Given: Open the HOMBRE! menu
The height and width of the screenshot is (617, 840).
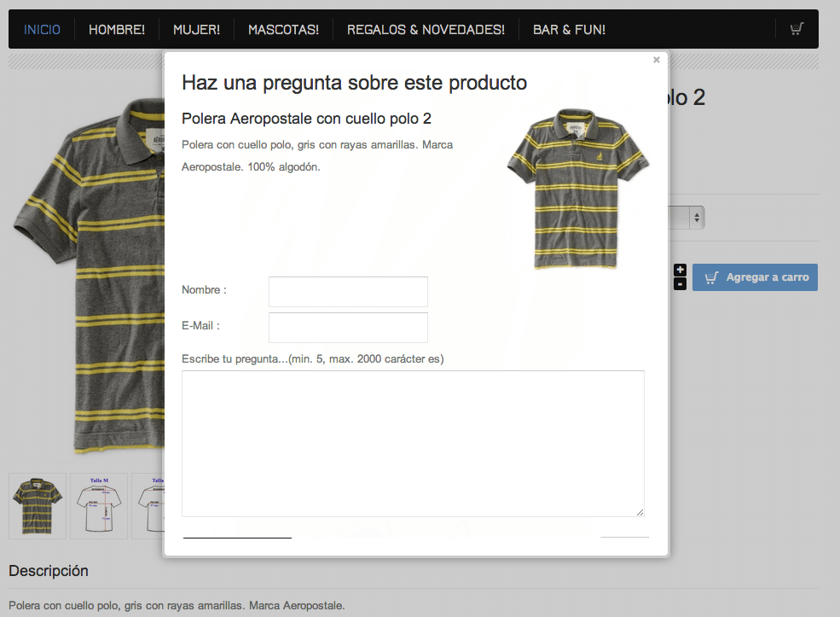Looking at the screenshot, I should click(x=117, y=30).
